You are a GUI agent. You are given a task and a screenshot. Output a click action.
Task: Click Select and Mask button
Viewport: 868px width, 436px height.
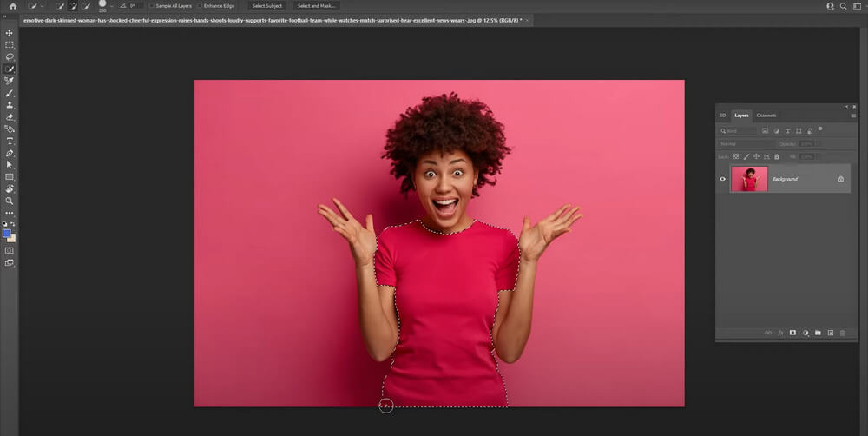pos(316,6)
